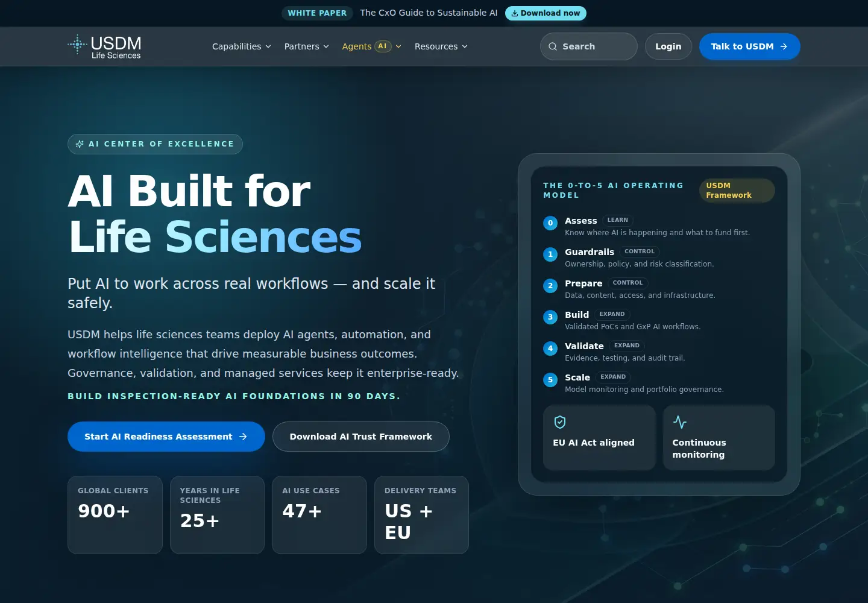Image resolution: width=868 pixels, height=603 pixels.
Task: Select step 3 circle for Build
Action: (550, 317)
